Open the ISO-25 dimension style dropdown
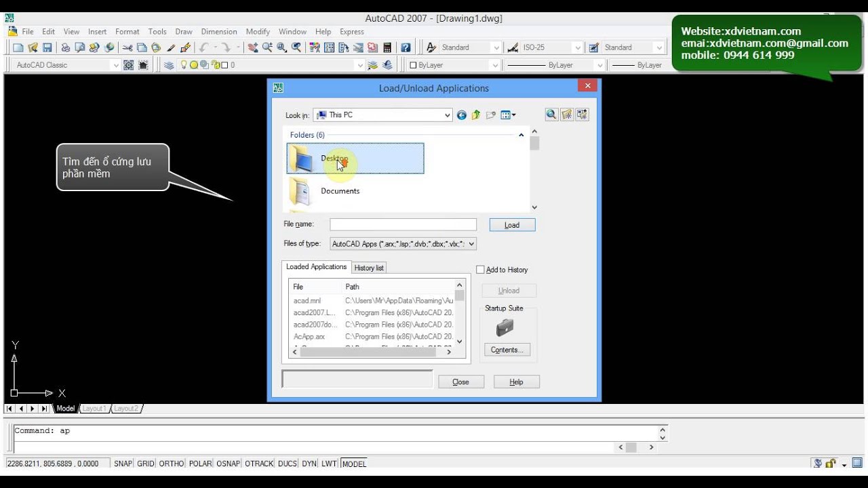The height and width of the screenshot is (488, 868). tap(578, 47)
